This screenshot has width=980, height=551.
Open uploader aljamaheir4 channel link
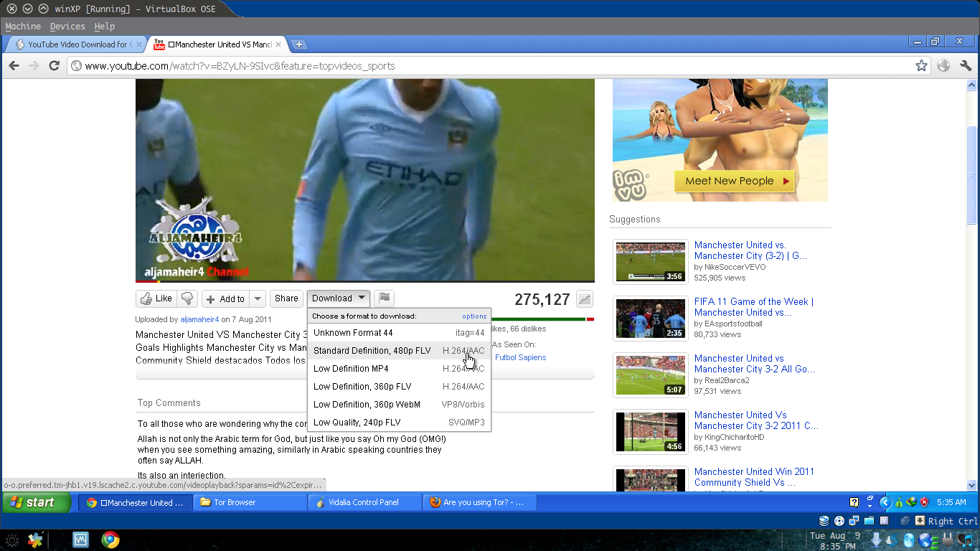tap(199, 319)
